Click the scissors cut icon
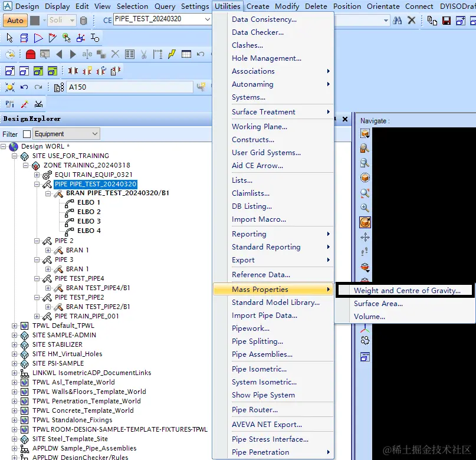The height and width of the screenshot is (460, 476). click(143, 54)
